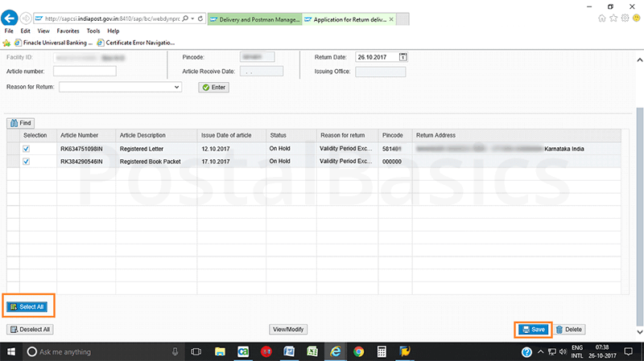The height and width of the screenshot is (361, 644).
Task: Click the browser back arrow button
Action: pos(11,18)
